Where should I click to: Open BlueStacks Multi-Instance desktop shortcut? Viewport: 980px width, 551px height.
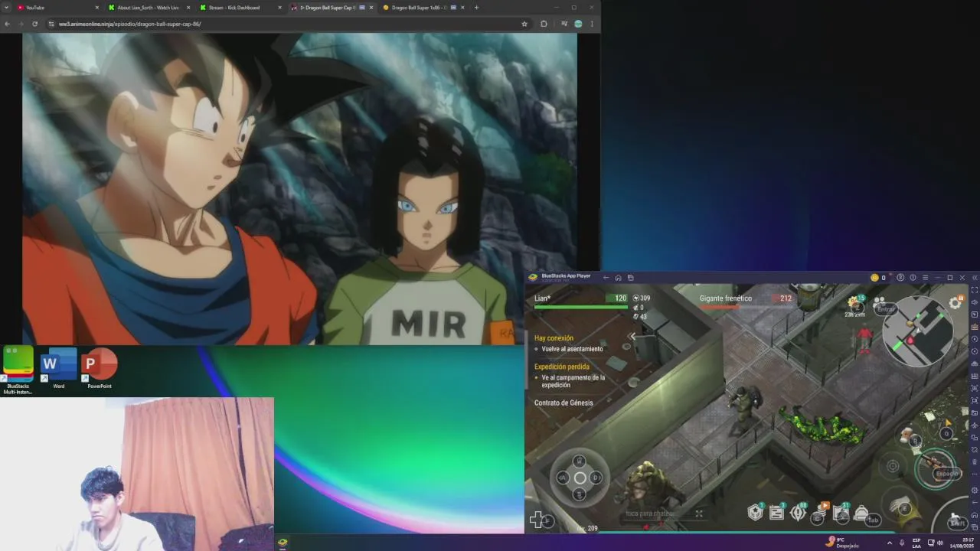[x=18, y=370]
